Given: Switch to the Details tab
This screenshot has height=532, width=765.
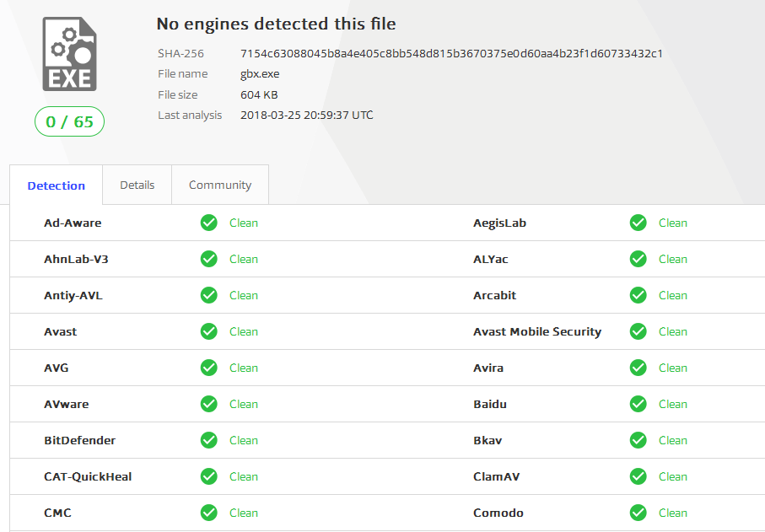Looking at the screenshot, I should click(x=137, y=185).
